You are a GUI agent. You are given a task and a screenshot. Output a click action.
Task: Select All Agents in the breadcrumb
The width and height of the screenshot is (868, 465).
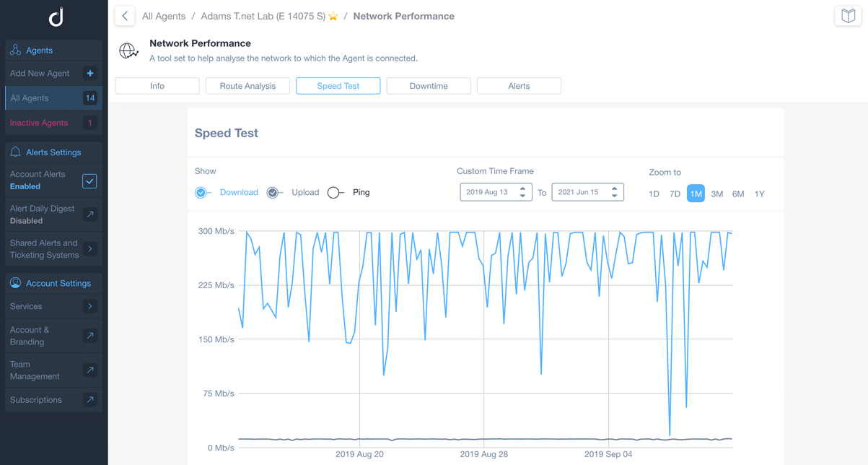(x=163, y=15)
